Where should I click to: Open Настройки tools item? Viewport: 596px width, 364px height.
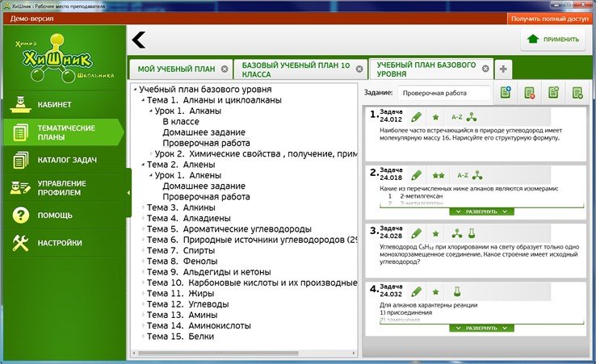point(64,243)
